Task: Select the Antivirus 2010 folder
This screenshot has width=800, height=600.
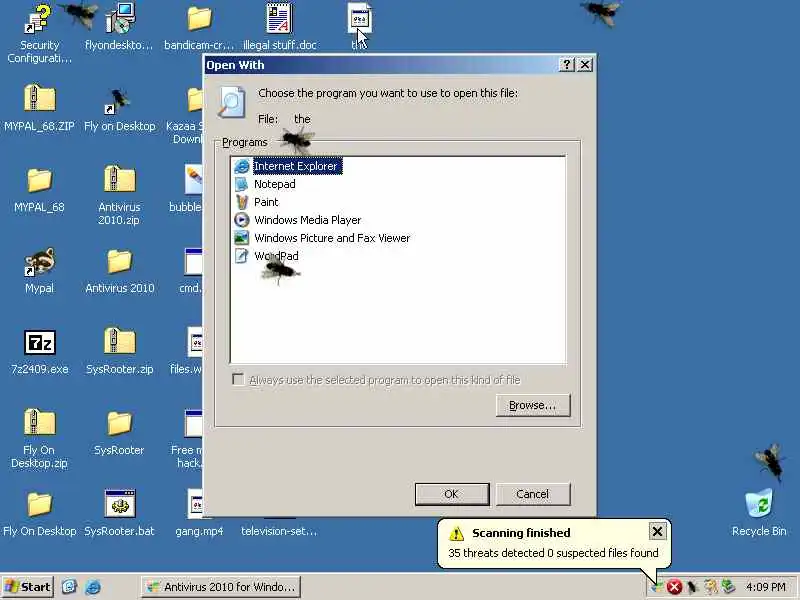Action: 119,270
